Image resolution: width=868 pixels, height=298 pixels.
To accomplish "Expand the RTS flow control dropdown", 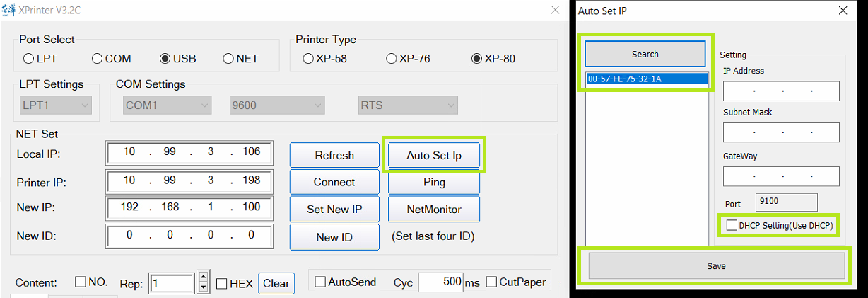I will coord(408,105).
